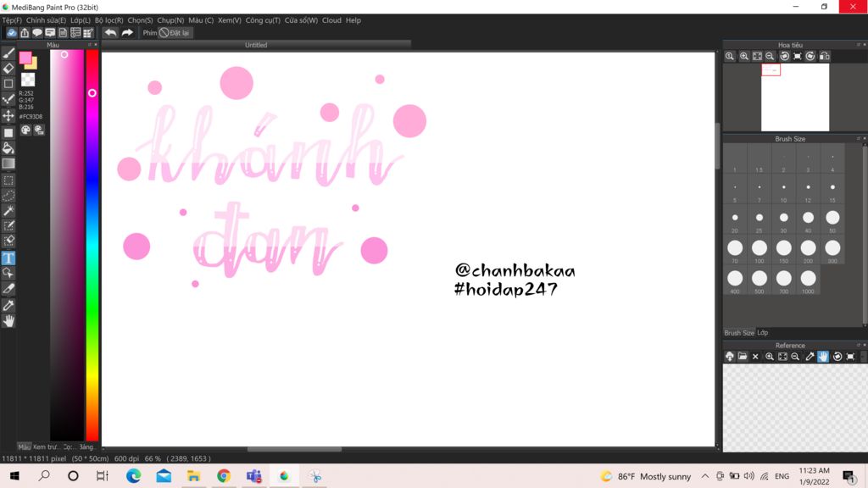Select the Lasso tool

[8, 196]
